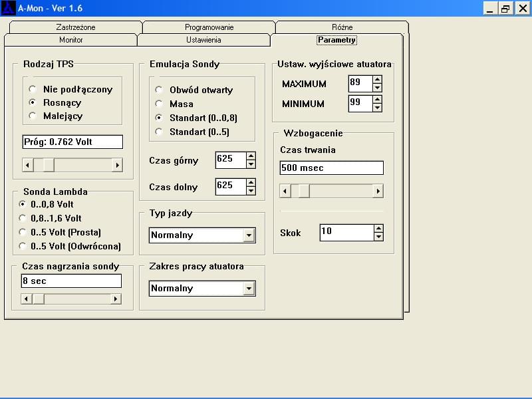532x399 pixels.
Task: Click the 8 sec warm-up field
Action: pyautogui.click(x=71, y=281)
